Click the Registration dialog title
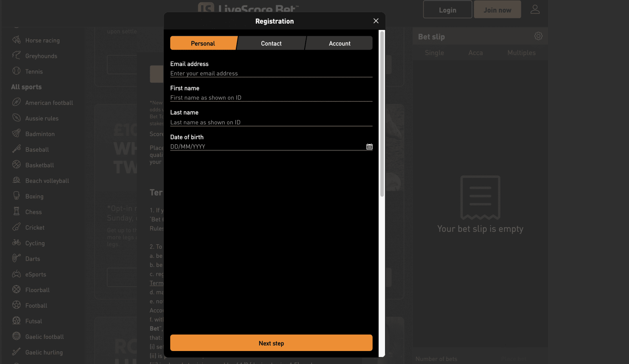 click(274, 21)
